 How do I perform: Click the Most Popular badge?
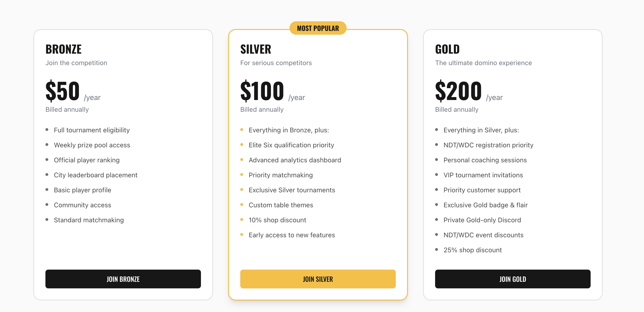click(x=318, y=28)
